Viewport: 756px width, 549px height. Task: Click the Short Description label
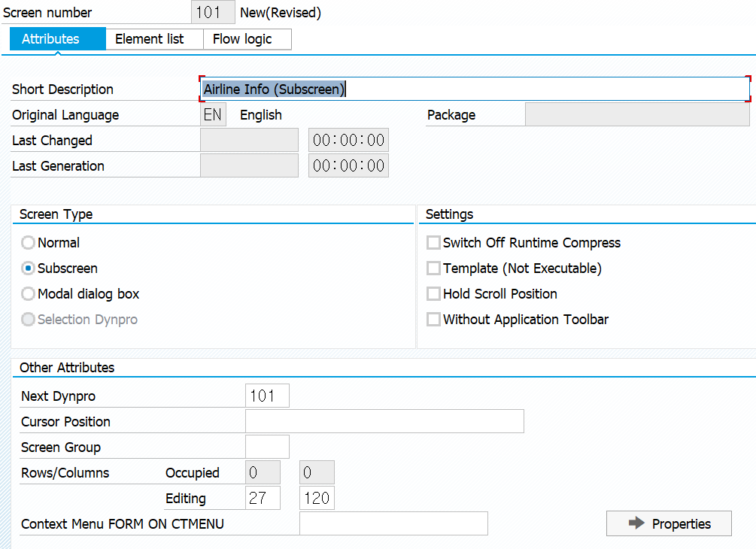coord(62,89)
